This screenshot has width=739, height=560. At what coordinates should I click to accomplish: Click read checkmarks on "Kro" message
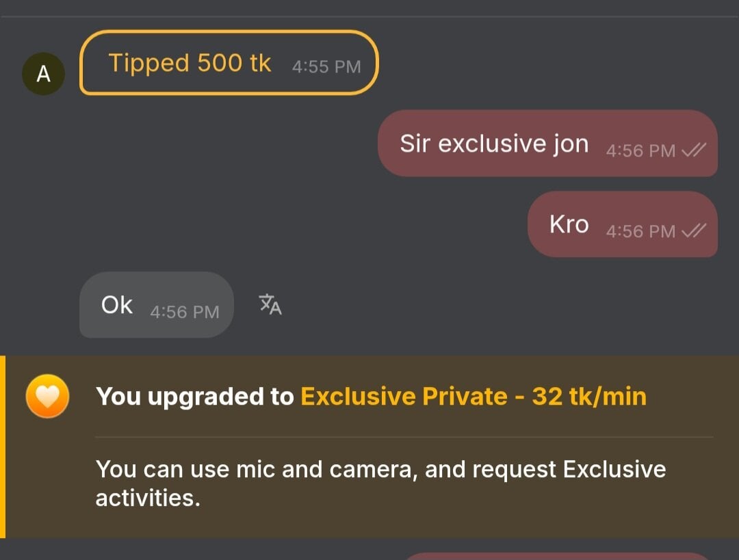[694, 232]
